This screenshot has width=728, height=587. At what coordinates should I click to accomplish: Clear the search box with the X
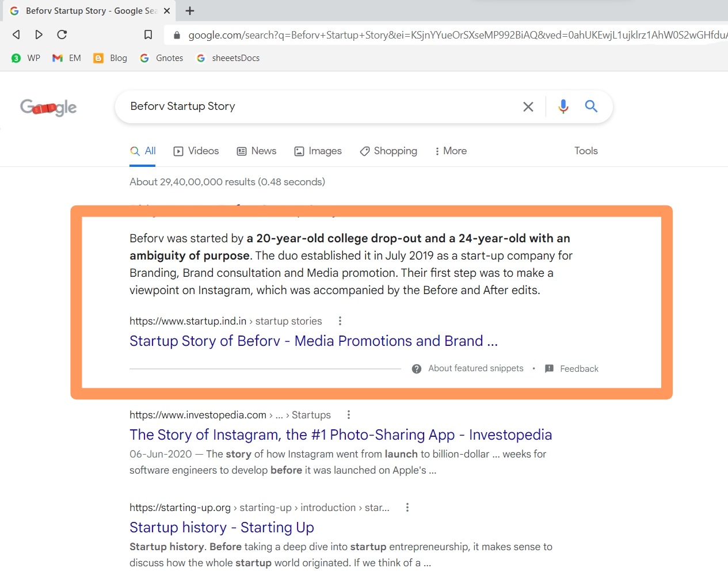(528, 106)
